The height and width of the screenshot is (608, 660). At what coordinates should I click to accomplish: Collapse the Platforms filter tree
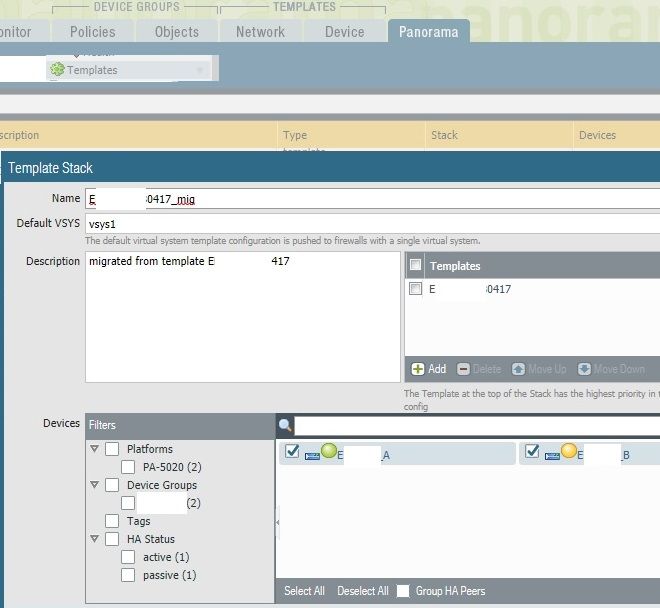[95, 449]
